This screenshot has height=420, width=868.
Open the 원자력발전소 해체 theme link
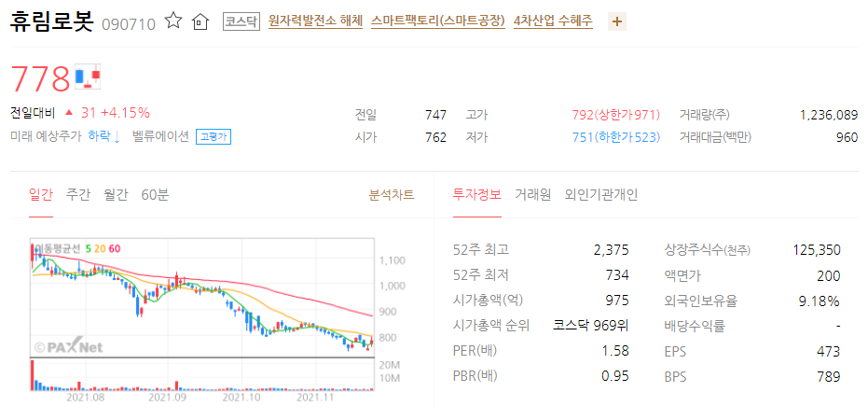coord(315,21)
